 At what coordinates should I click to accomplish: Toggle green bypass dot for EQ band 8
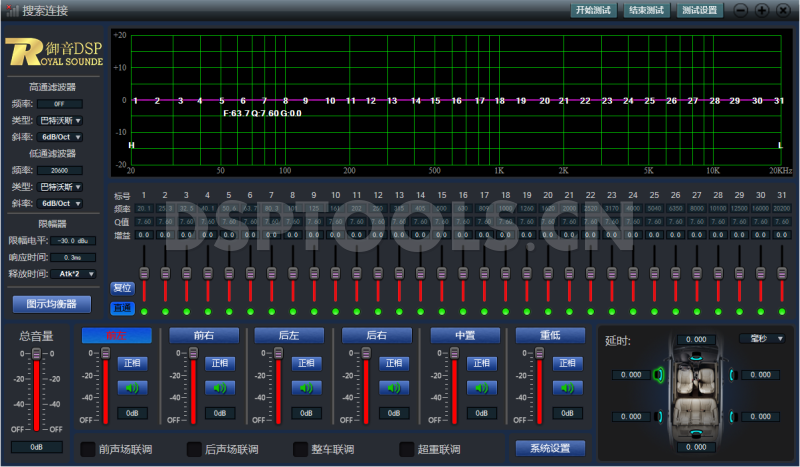point(293,311)
